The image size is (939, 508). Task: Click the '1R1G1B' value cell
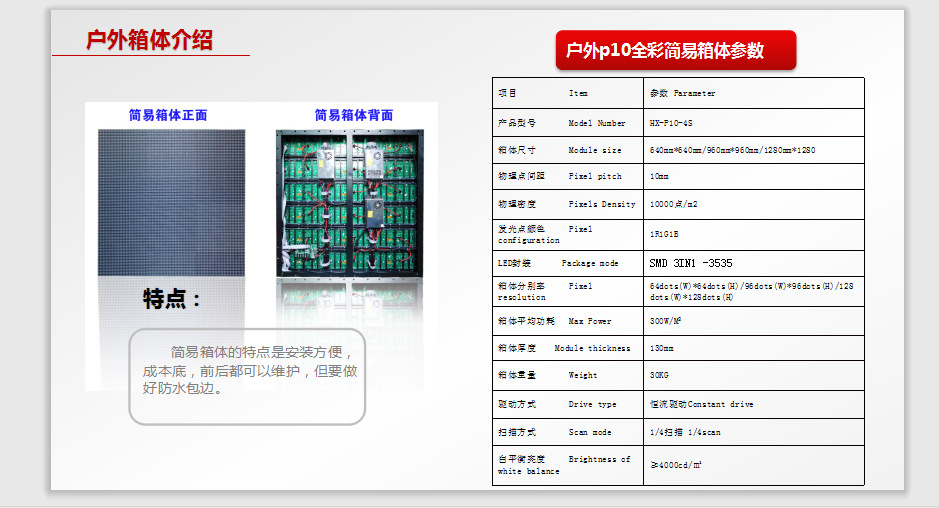coord(754,235)
